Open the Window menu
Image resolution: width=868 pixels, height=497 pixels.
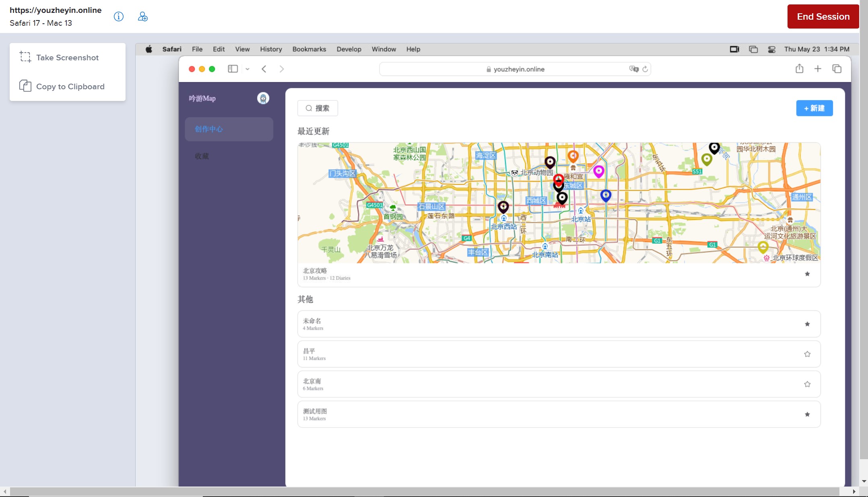point(384,49)
